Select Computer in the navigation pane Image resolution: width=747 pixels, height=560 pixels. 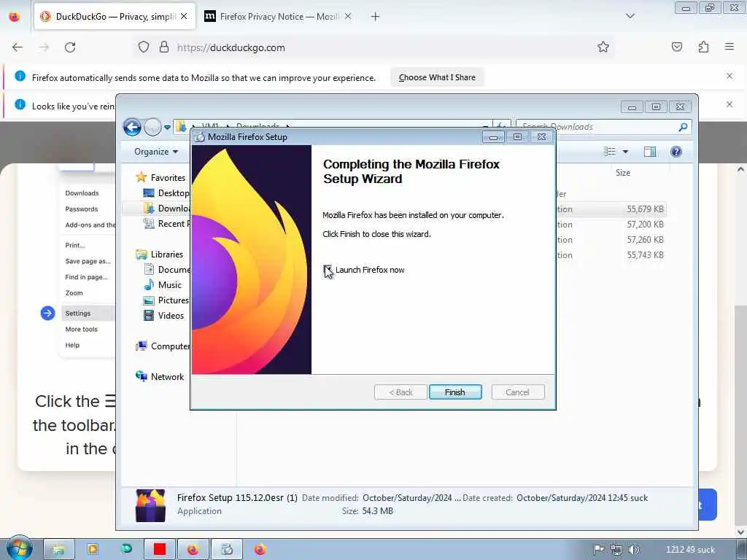pos(170,346)
